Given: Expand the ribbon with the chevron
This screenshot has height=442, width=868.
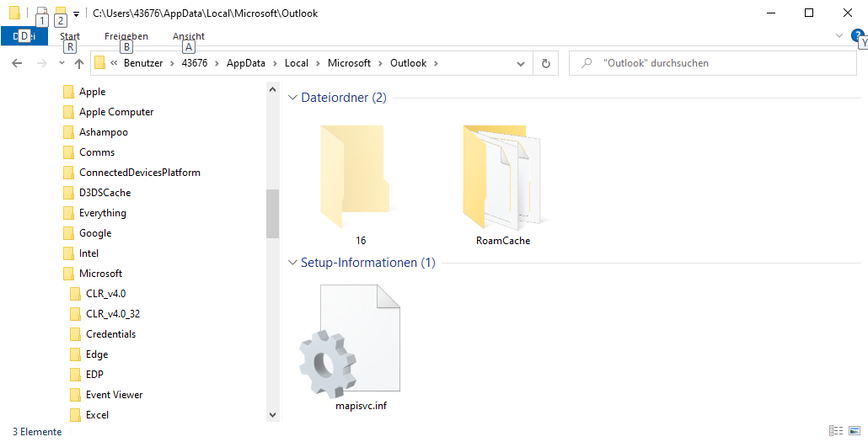Looking at the screenshot, I should point(839,35).
